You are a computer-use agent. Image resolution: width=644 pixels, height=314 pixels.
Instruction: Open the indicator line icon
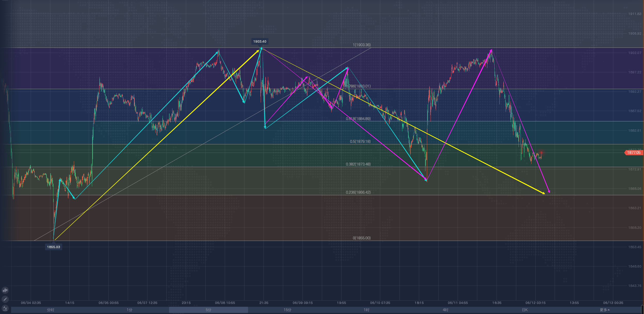[x=5, y=308]
